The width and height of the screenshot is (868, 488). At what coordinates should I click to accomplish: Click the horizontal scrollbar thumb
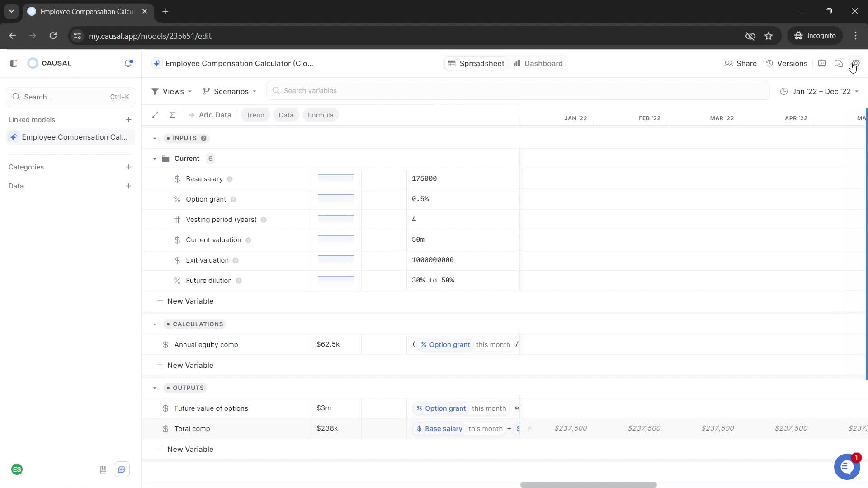588,484
